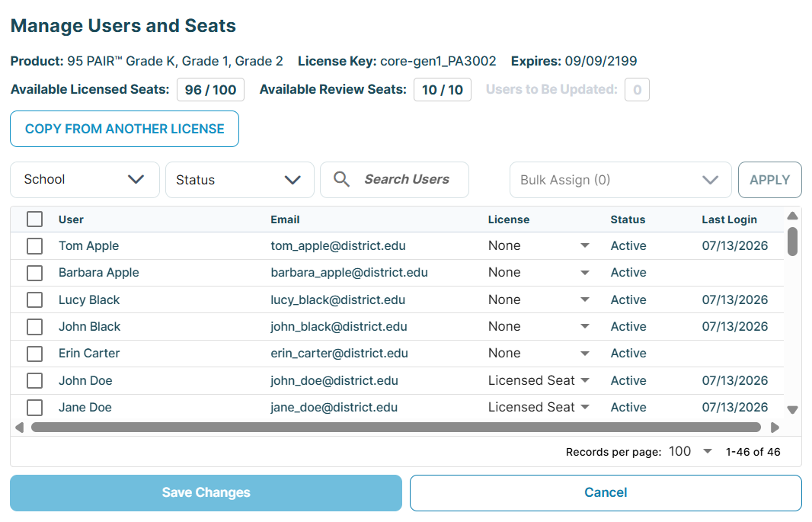The width and height of the screenshot is (812, 522).
Task: Open John Black's License dropdown
Action: click(x=539, y=326)
